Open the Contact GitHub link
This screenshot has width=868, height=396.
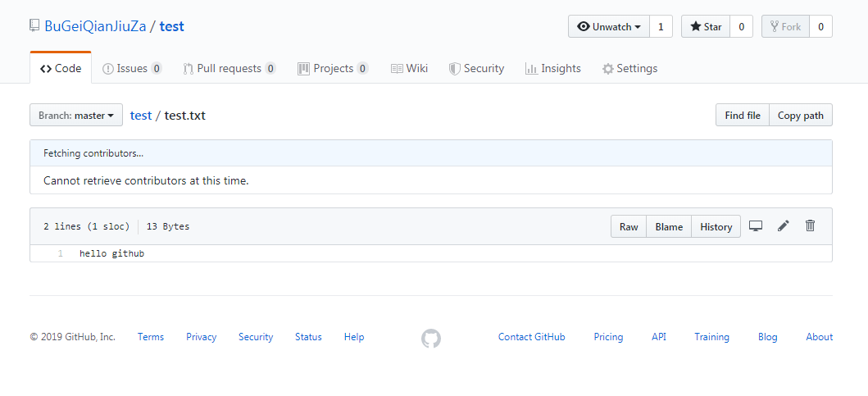(531, 337)
